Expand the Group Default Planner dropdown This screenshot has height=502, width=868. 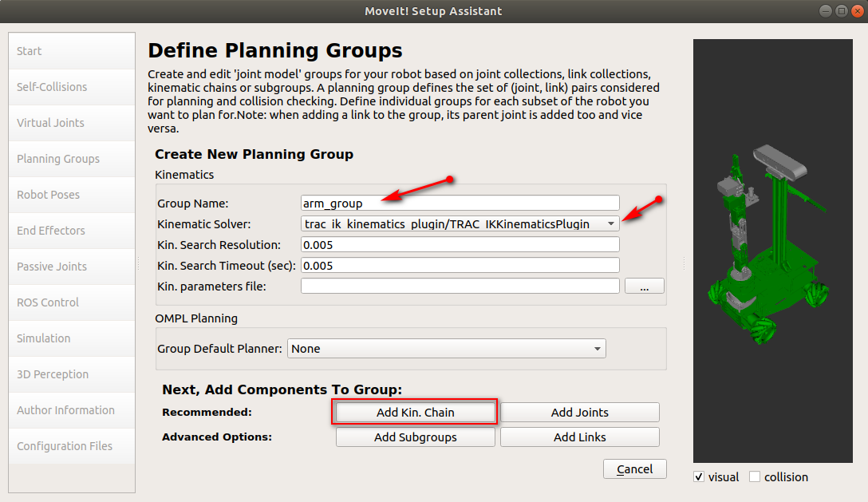(447, 349)
